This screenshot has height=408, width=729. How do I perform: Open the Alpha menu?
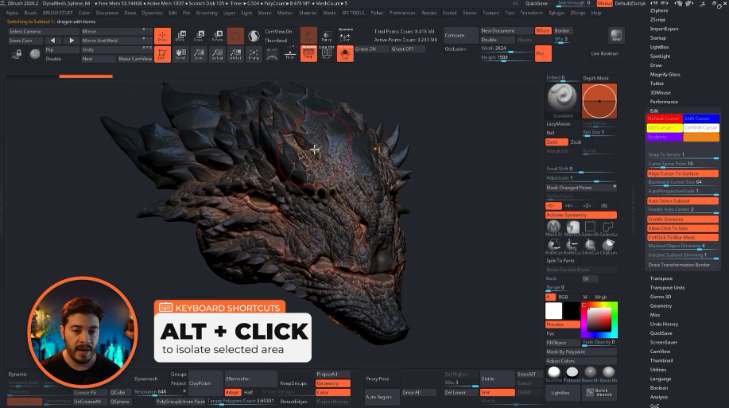[x=12, y=13]
